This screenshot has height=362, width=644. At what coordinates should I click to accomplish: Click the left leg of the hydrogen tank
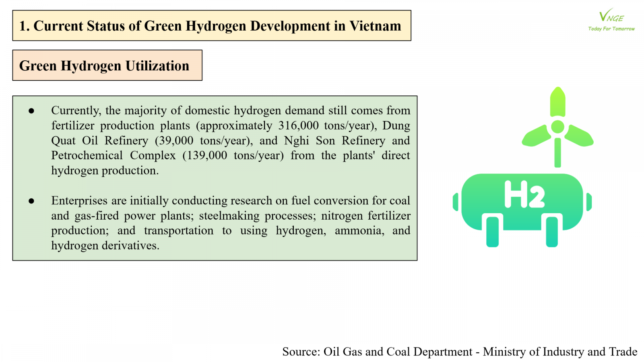[493, 231]
